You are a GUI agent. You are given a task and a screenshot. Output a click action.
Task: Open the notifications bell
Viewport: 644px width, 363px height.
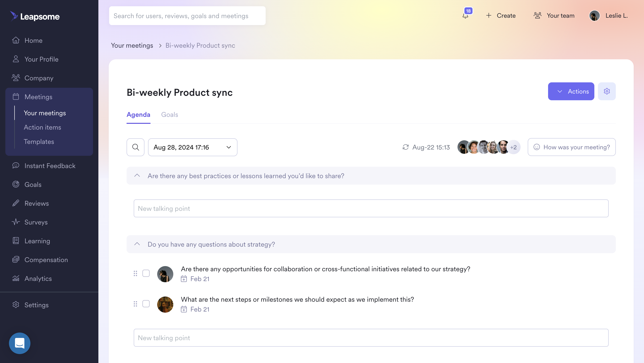[465, 16]
